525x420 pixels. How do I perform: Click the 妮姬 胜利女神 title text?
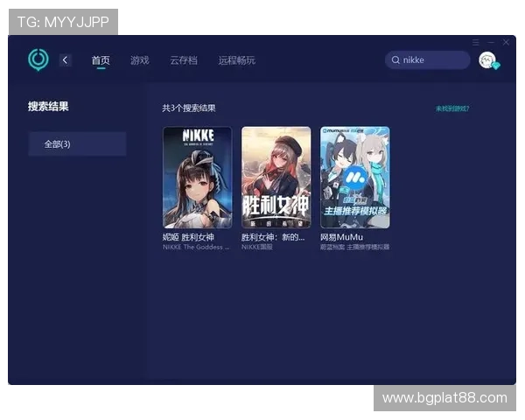click(x=188, y=237)
